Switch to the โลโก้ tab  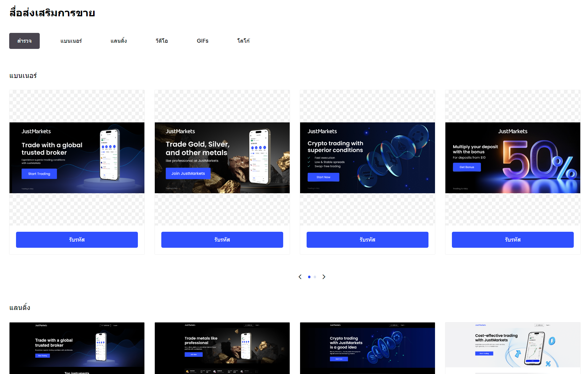tap(243, 41)
